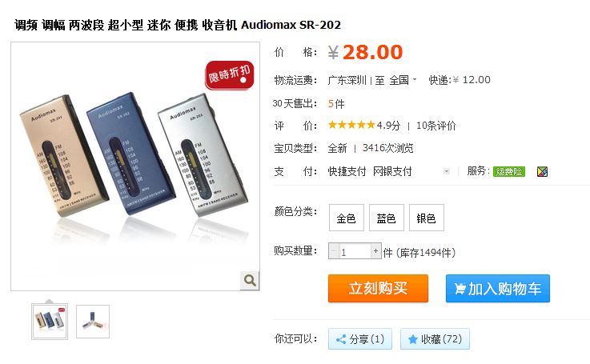Click the star icon in 收藏 button
The width and height of the screenshot is (590, 364).
click(413, 339)
